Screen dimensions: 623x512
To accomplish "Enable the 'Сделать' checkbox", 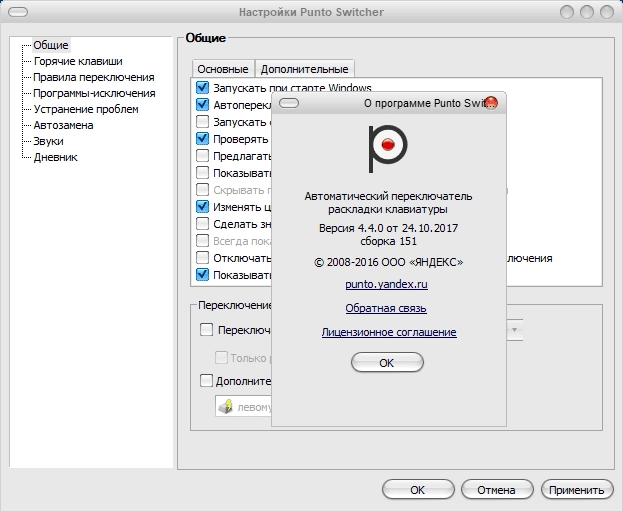I will click(203, 224).
